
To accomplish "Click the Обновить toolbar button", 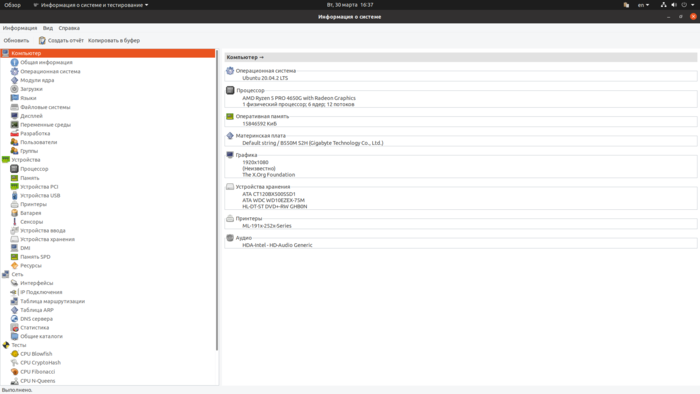I will 16,40.
